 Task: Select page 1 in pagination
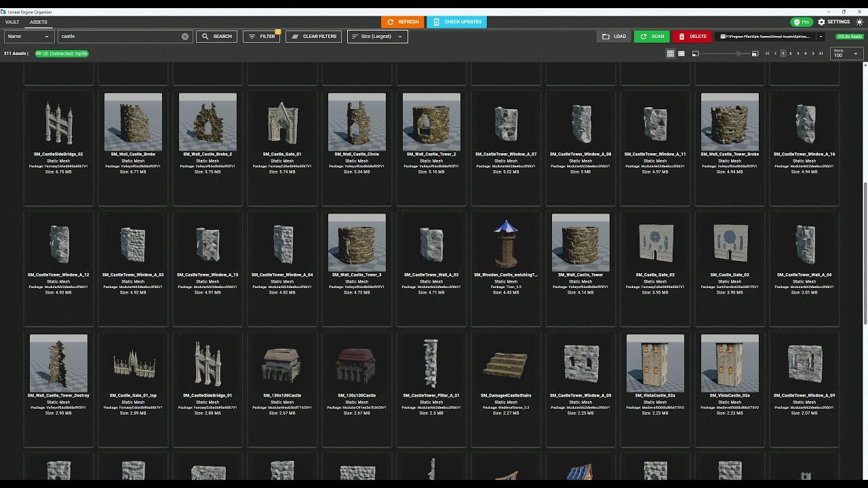tap(783, 54)
